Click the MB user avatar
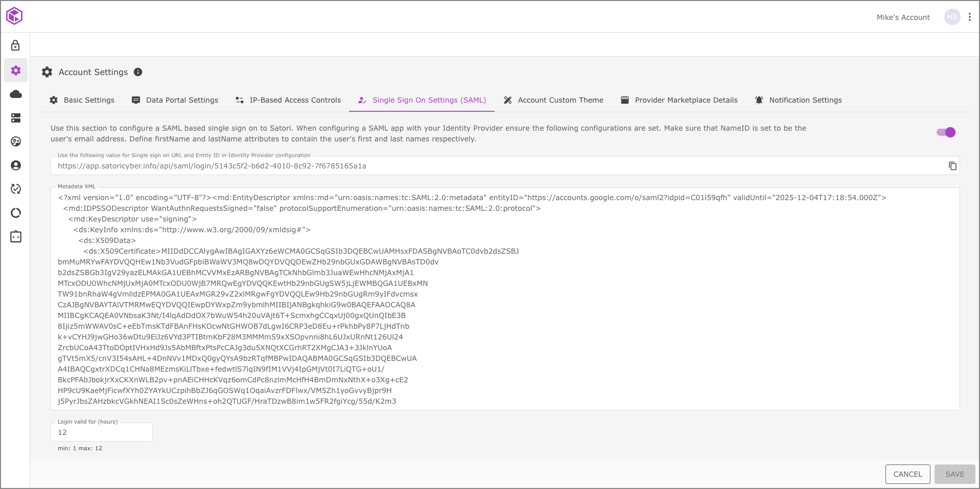 point(952,17)
